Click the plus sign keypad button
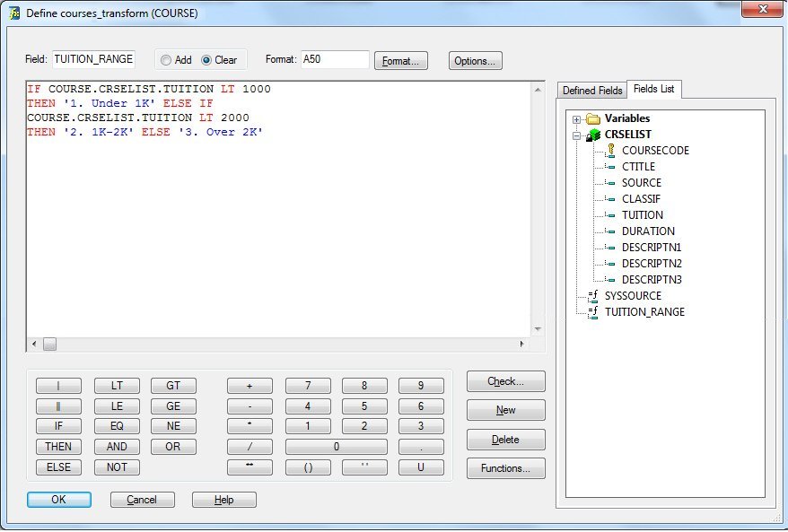Image resolution: width=788 pixels, height=532 pixels. click(x=250, y=385)
